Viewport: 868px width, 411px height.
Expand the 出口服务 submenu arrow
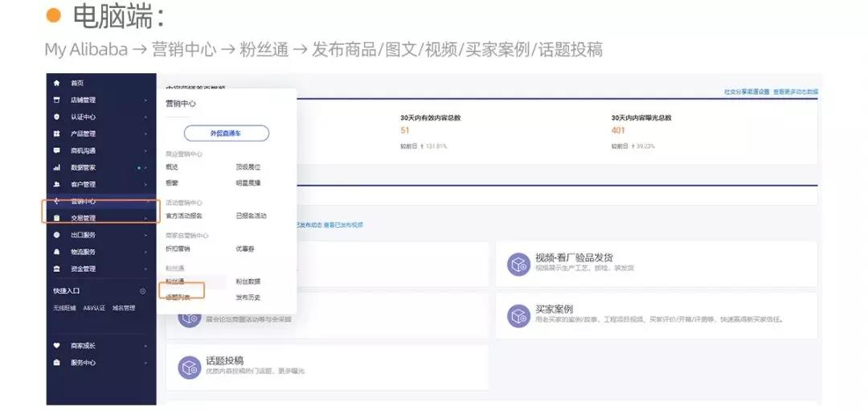click(x=145, y=235)
